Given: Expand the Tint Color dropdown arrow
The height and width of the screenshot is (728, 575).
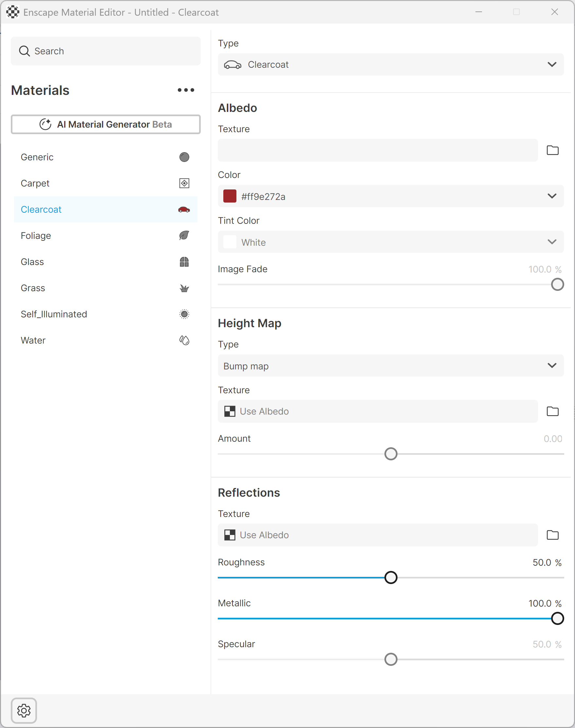Looking at the screenshot, I should 552,242.
